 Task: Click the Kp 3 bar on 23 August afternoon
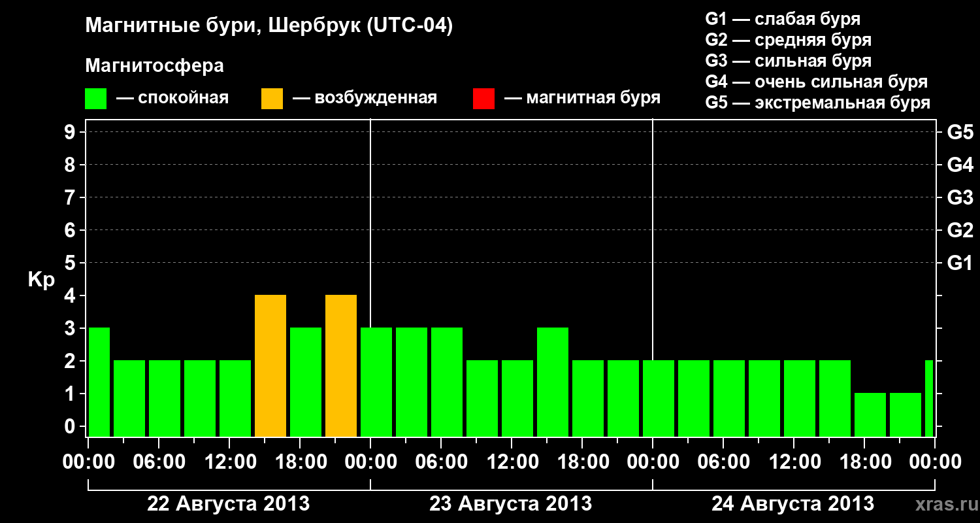pos(553,382)
